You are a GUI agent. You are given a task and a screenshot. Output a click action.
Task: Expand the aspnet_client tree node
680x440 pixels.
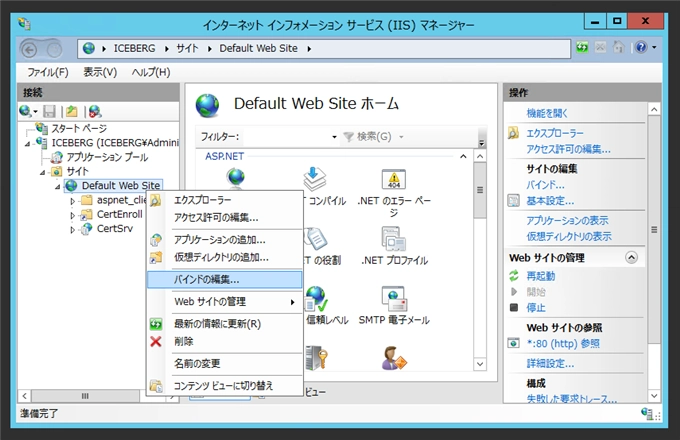[x=72, y=201]
